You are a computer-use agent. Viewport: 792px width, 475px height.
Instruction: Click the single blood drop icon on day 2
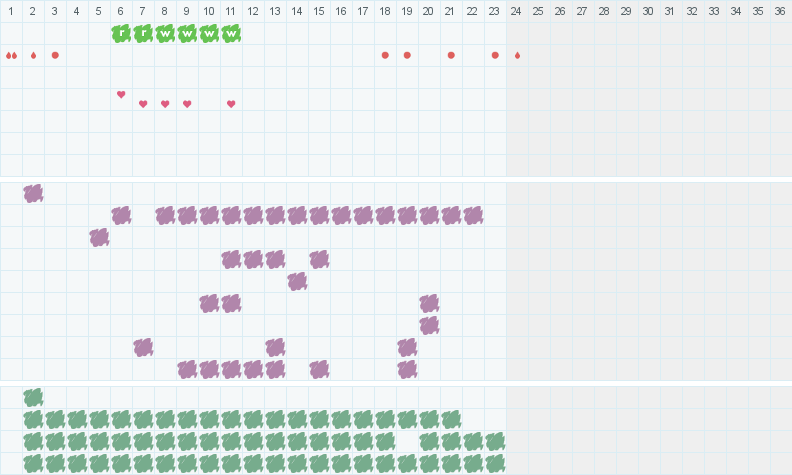point(33,56)
